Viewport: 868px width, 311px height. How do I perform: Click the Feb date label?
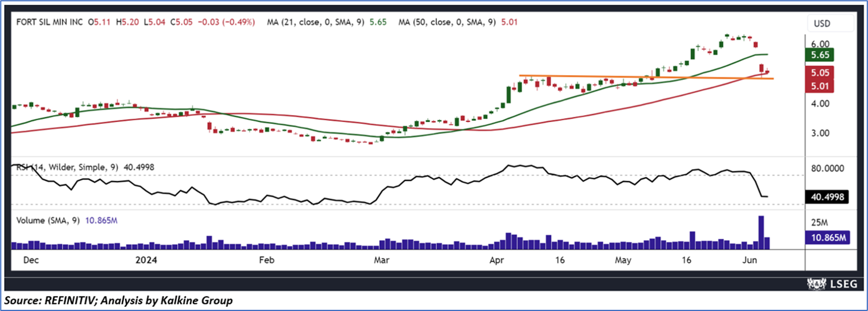point(267,260)
